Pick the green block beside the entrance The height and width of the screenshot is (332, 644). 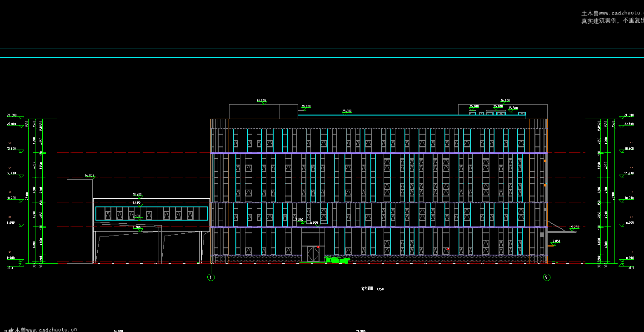pyautogui.click(x=337, y=260)
